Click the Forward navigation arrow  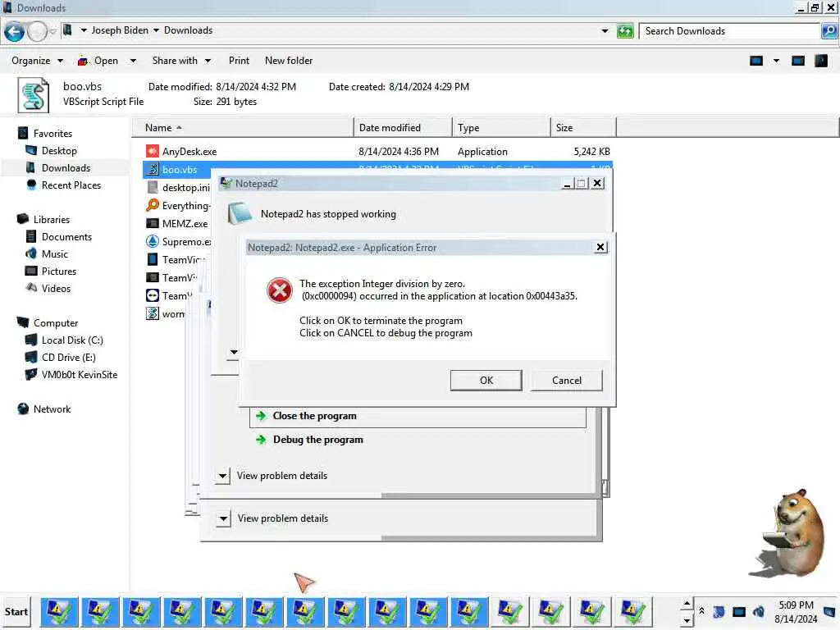click(x=36, y=31)
